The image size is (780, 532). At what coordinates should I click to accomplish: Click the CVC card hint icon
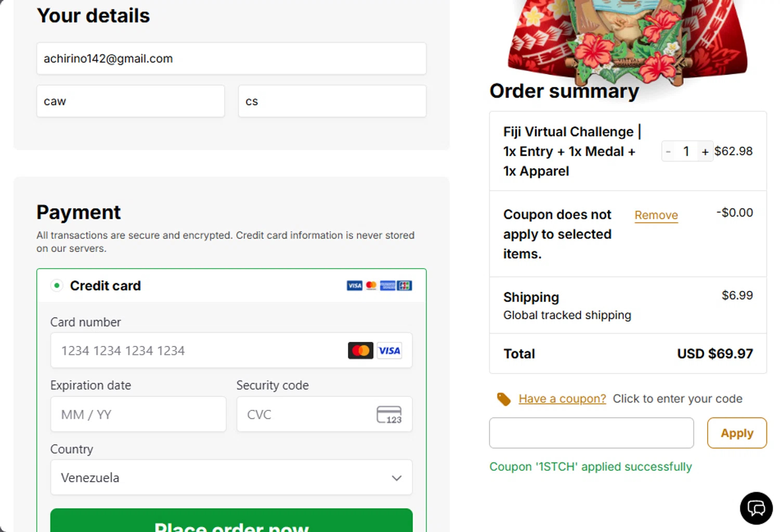(x=389, y=415)
